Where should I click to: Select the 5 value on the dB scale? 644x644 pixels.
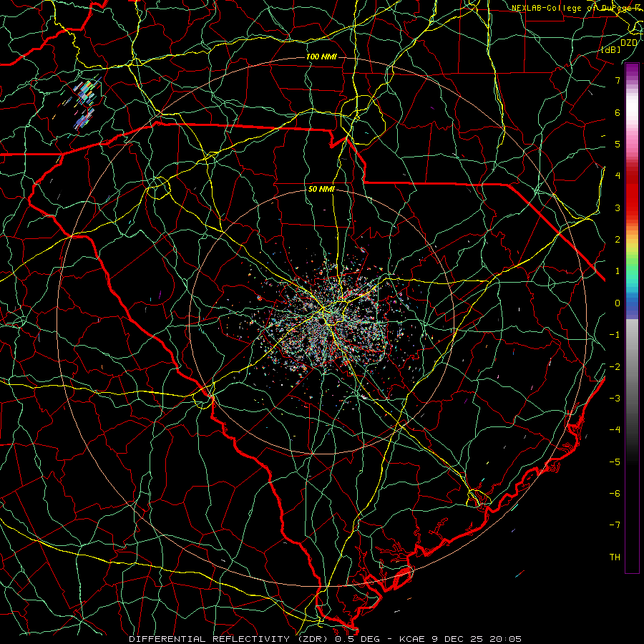pyautogui.click(x=618, y=144)
